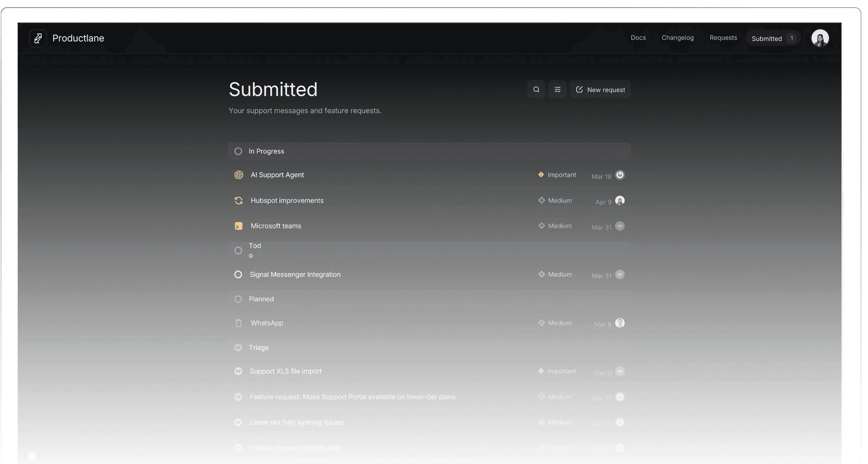868x464 pixels.
Task: Open search using the magnifier icon
Action: click(536, 89)
